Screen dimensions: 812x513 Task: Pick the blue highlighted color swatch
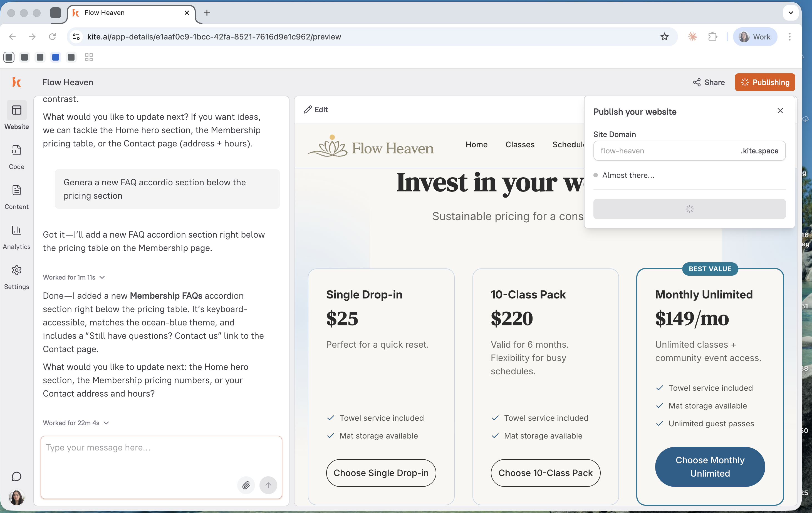pyautogui.click(x=55, y=57)
